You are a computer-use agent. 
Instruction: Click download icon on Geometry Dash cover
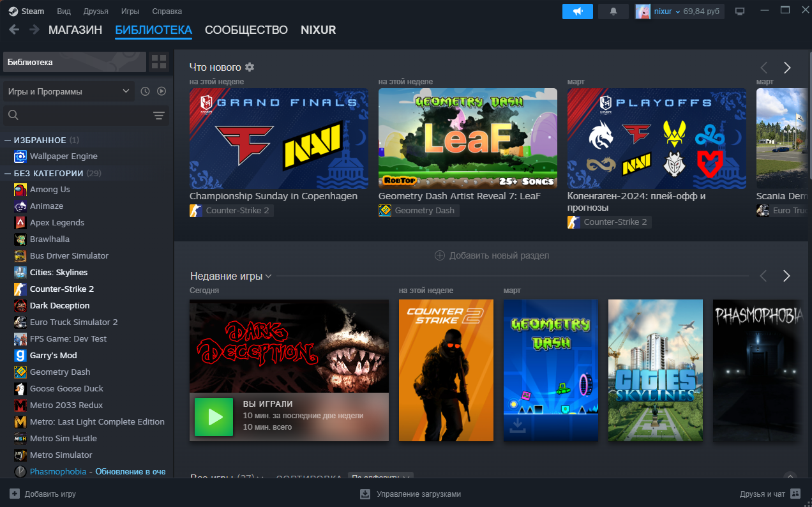pos(518,425)
